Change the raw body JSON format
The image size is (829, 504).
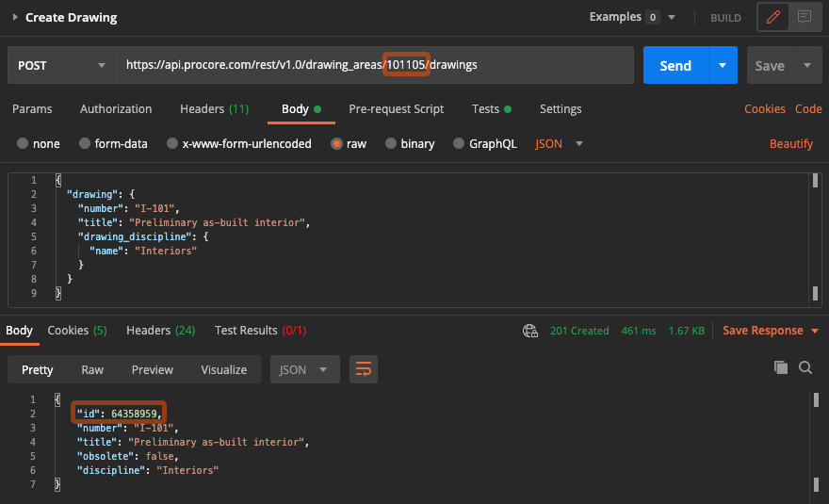pyautogui.click(x=559, y=144)
